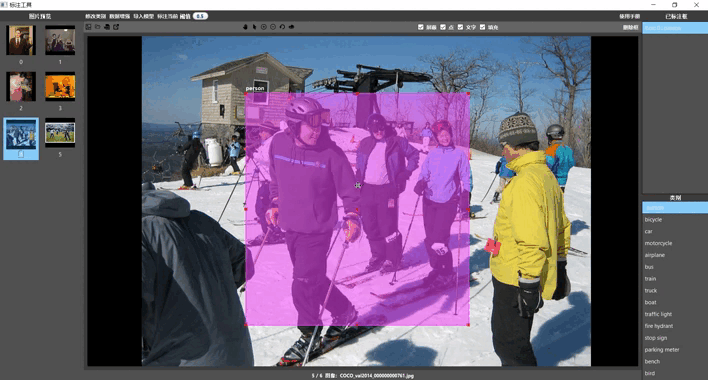This screenshot has width=708, height=380.
Task: Select the airplane category
Action: point(675,255)
